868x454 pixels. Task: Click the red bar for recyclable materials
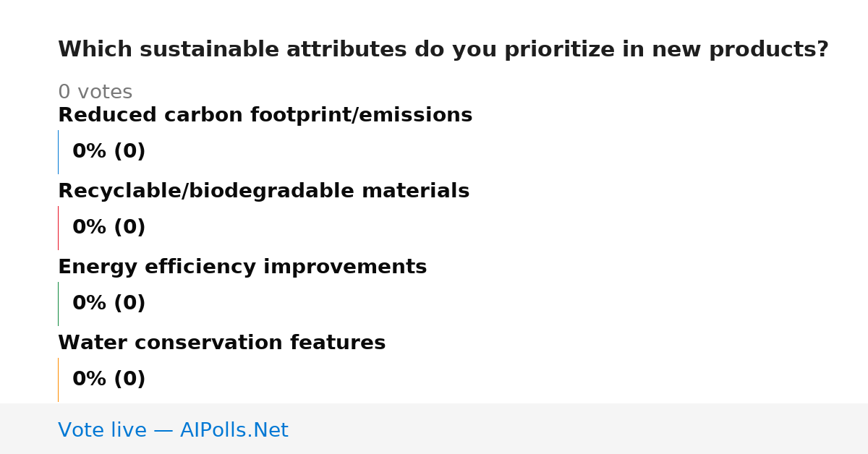pos(58,228)
